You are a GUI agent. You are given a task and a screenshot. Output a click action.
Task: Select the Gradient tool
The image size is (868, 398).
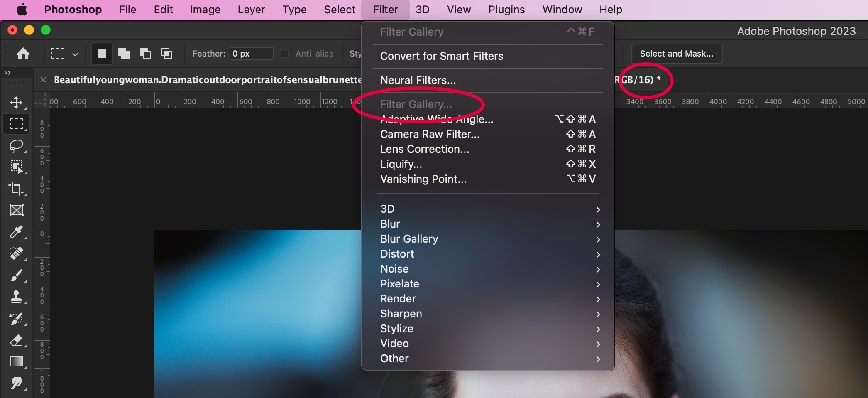coord(16,361)
